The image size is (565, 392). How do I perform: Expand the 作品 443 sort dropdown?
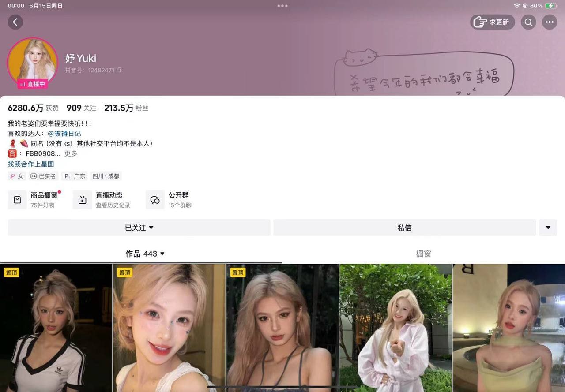pos(145,254)
